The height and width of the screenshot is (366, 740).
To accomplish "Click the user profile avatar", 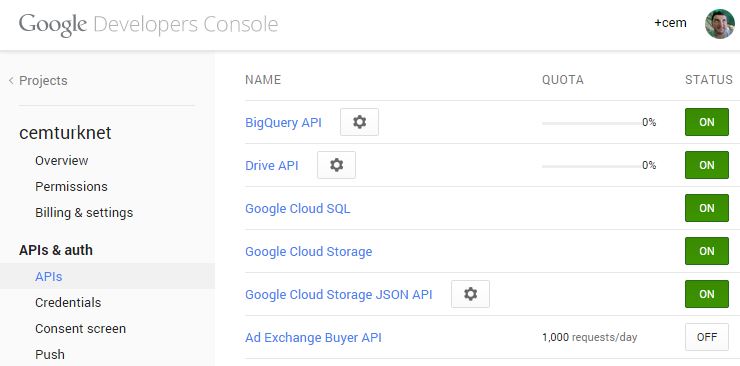I will (x=720, y=24).
